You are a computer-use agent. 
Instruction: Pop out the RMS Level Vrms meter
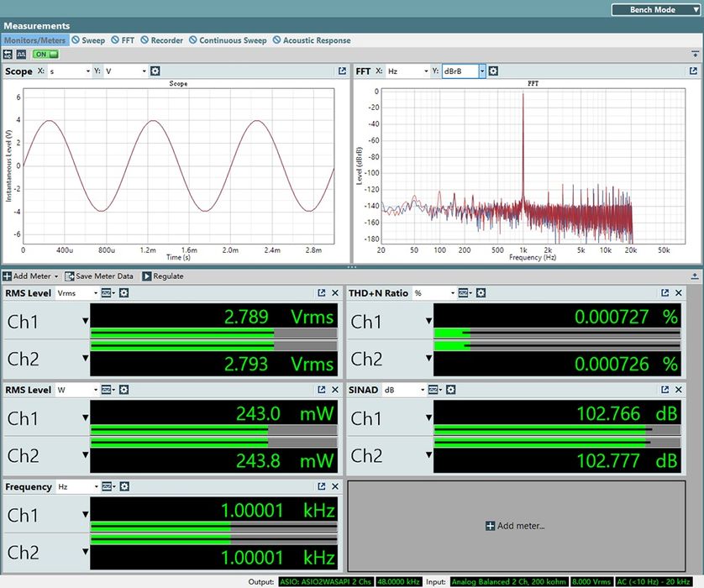tap(322, 293)
